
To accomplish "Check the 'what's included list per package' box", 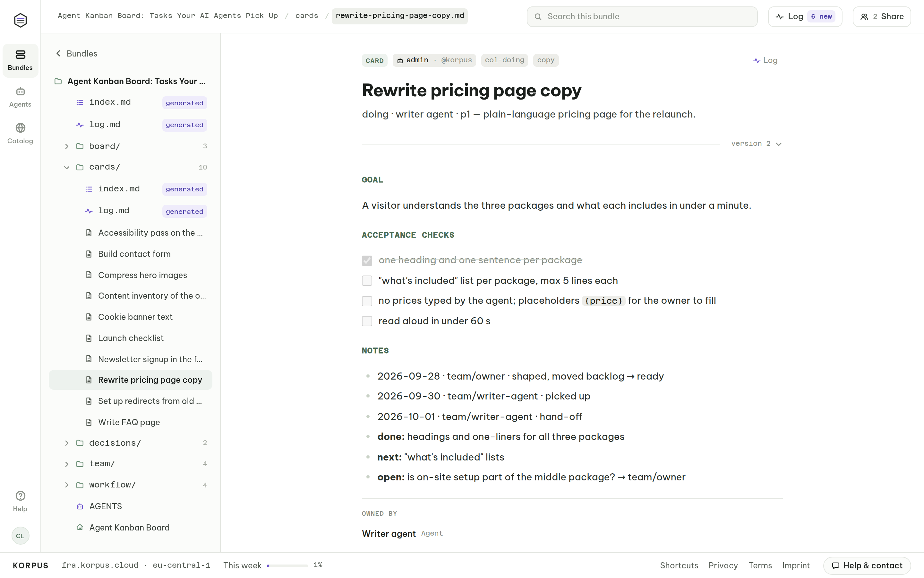I will [x=367, y=281].
